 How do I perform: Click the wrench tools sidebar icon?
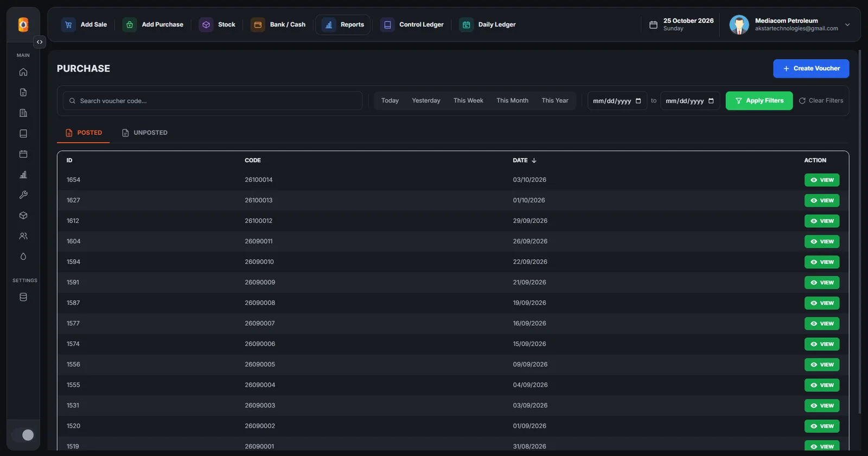tap(23, 195)
